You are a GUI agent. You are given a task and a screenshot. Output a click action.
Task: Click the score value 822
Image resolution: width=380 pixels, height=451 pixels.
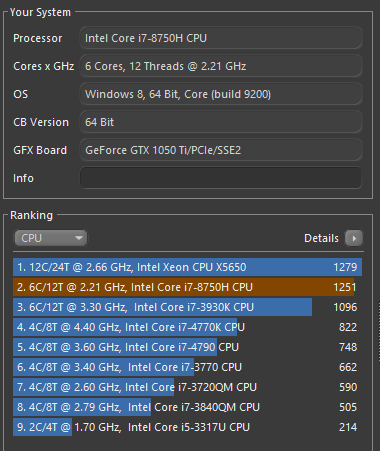(x=348, y=327)
